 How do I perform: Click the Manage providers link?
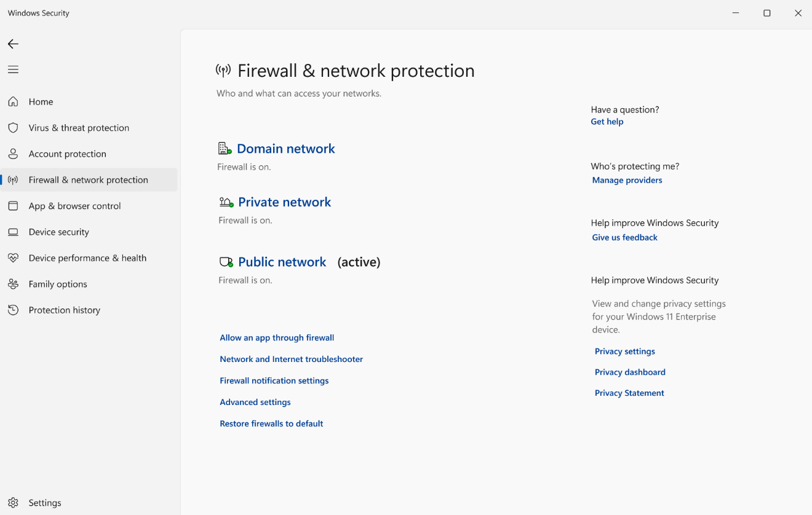tap(627, 180)
